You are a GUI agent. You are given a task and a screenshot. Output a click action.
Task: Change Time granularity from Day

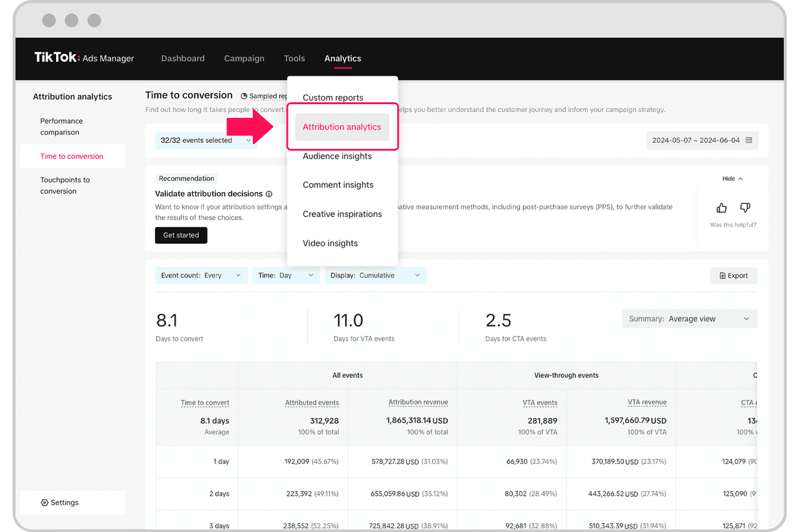click(x=286, y=275)
